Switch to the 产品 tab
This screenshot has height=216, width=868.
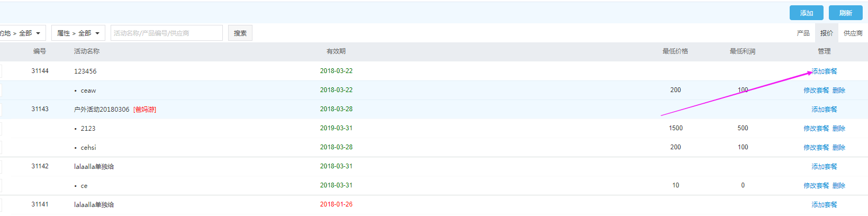click(803, 33)
